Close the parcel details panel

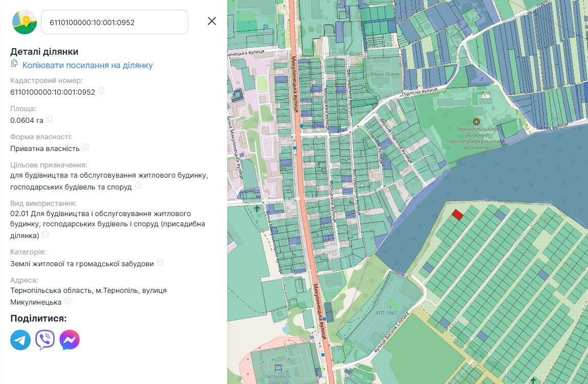click(212, 21)
